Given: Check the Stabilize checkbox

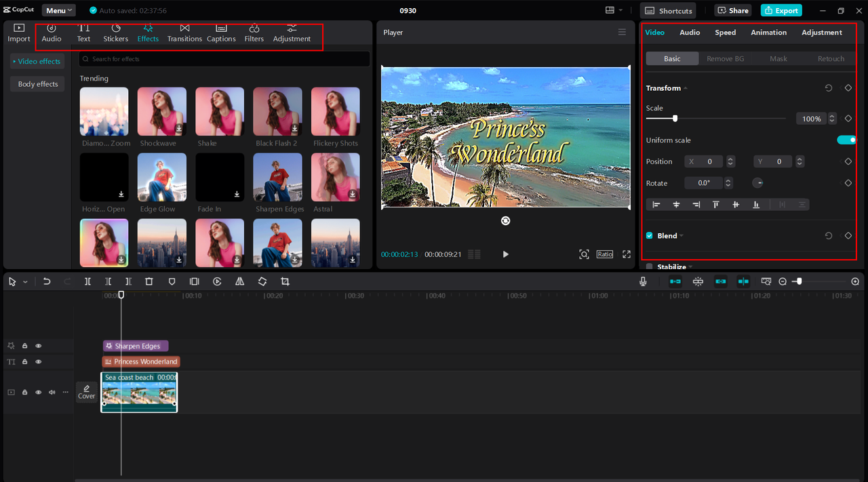Looking at the screenshot, I should coord(650,266).
